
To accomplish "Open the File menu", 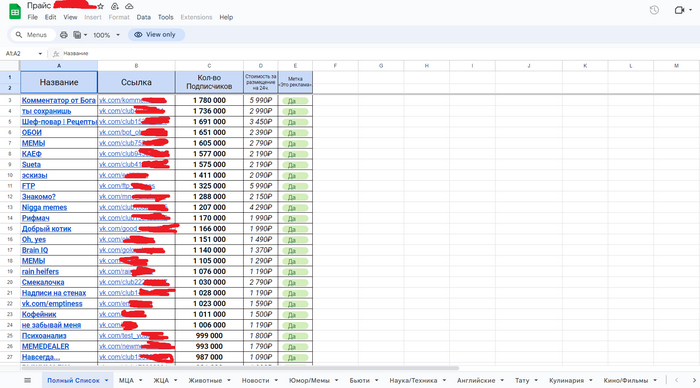I will [33, 17].
